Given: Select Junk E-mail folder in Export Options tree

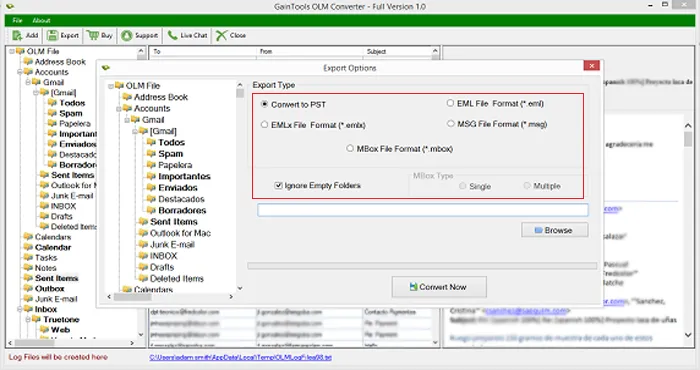Looking at the screenshot, I should coord(172,245).
